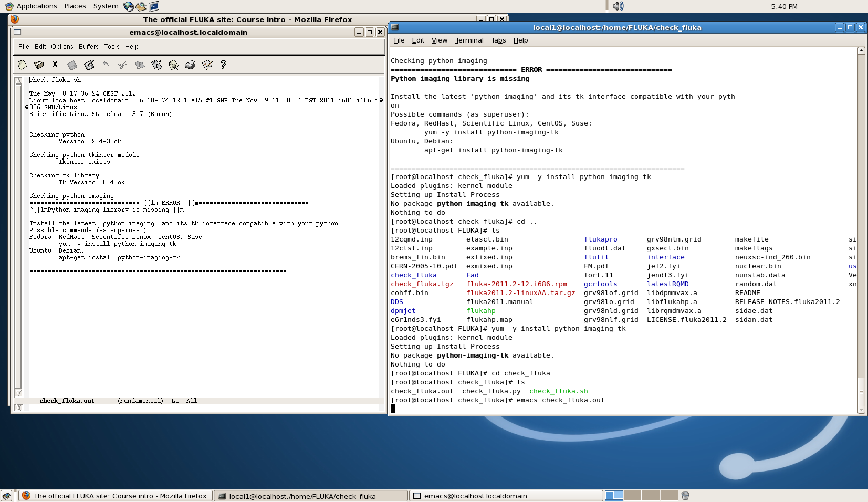Open the System menu in top panel
Screen dimensions: 868x502
pos(106,6)
